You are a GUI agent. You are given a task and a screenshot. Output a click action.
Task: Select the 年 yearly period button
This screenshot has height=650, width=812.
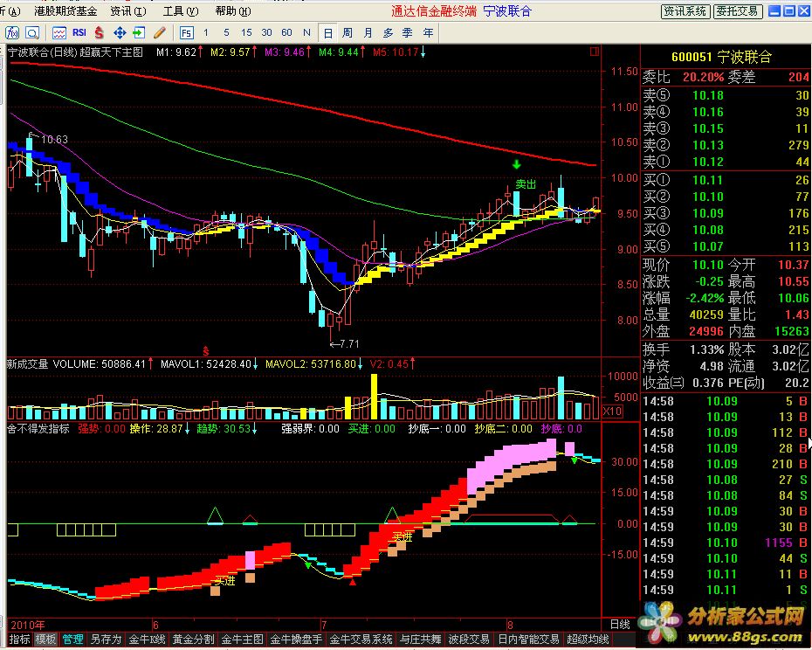tap(429, 32)
